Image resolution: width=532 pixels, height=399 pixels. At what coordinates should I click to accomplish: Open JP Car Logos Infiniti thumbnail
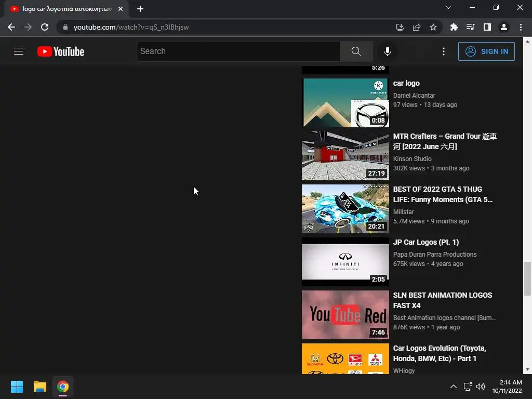(x=345, y=262)
